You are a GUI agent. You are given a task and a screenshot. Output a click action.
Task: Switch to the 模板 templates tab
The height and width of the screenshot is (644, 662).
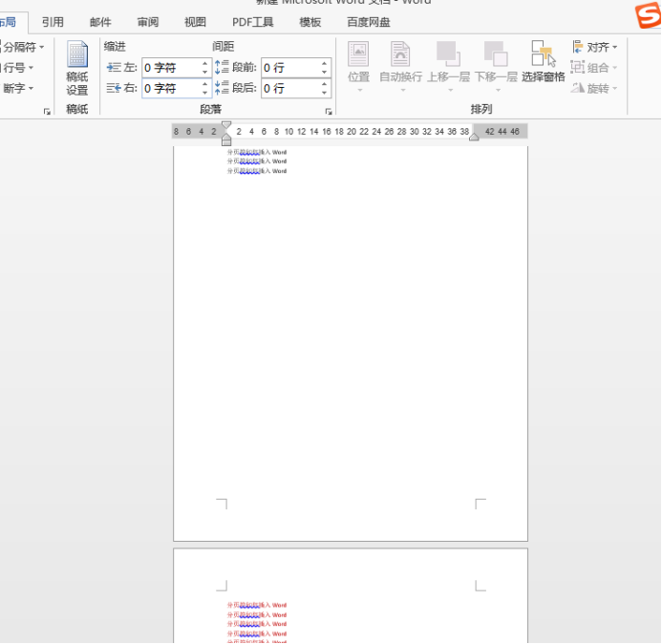click(310, 22)
